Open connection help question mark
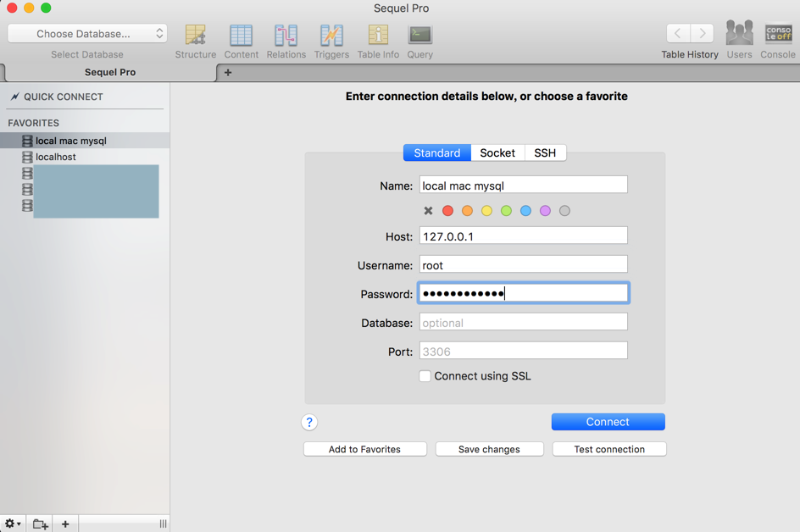The width and height of the screenshot is (800, 532). point(309,423)
